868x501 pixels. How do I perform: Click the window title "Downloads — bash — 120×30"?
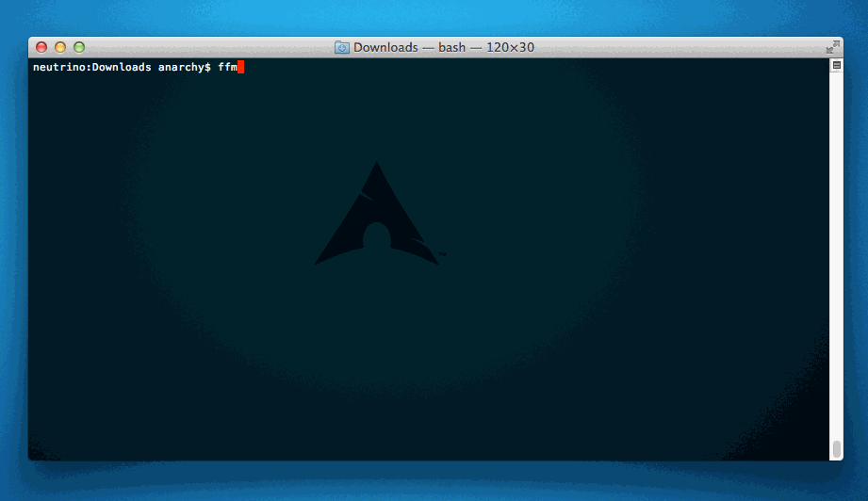(443, 47)
